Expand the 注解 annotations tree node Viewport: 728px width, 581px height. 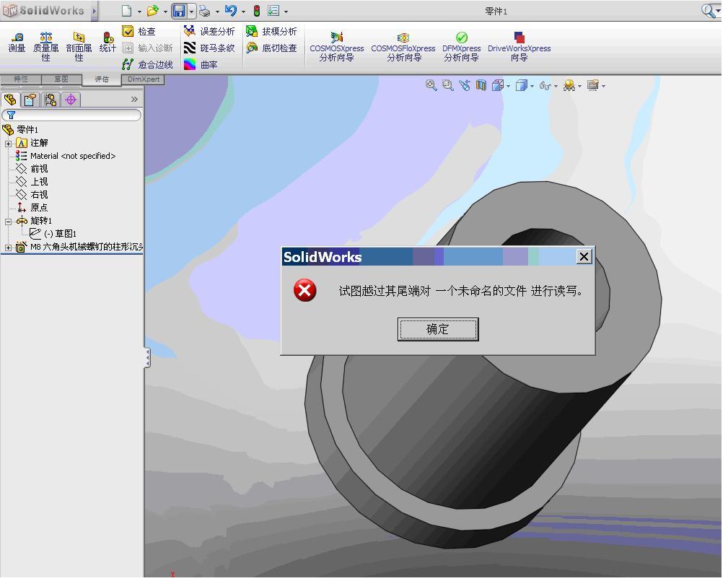coord(8,144)
